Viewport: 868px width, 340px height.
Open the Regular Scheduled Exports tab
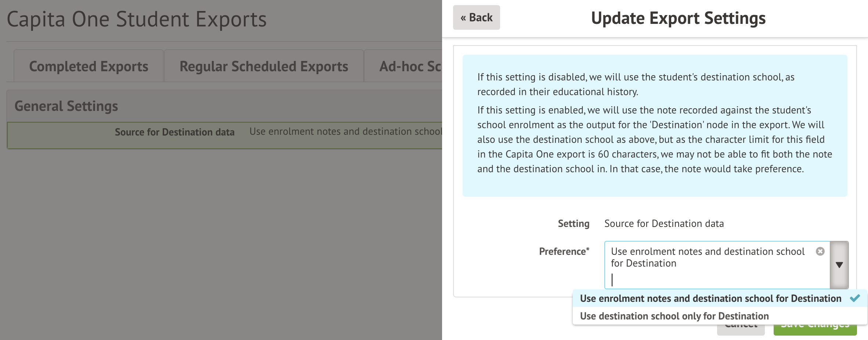coord(264,66)
